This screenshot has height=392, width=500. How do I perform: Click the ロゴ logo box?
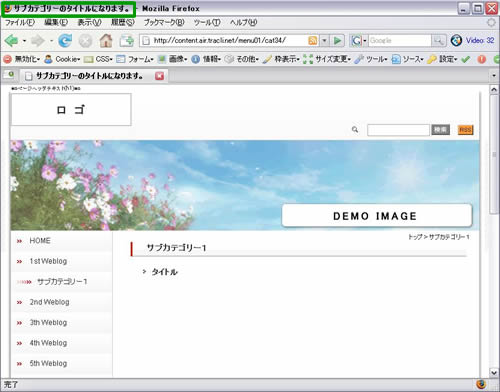click(x=71, y=110)
